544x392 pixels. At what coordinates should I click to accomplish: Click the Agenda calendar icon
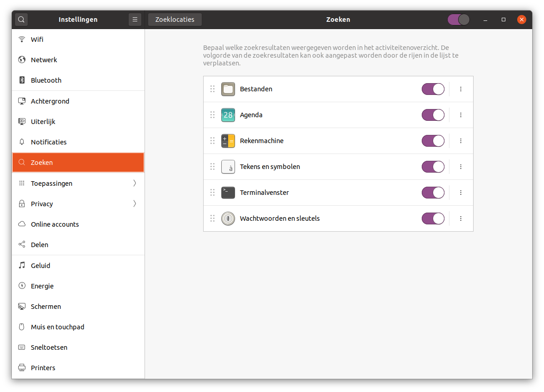pos(228,115)
